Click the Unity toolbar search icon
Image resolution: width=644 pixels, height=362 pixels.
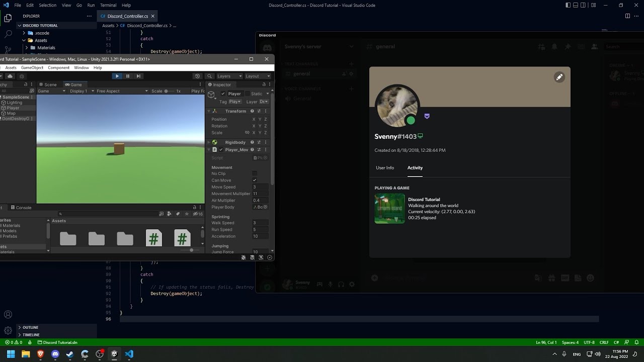point(210,76)
